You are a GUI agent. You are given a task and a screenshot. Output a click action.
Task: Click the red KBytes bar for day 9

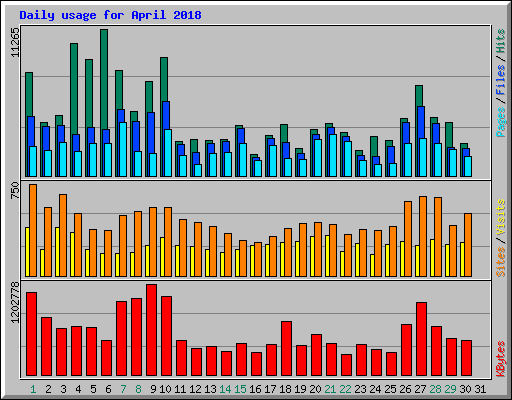(151, 330)
